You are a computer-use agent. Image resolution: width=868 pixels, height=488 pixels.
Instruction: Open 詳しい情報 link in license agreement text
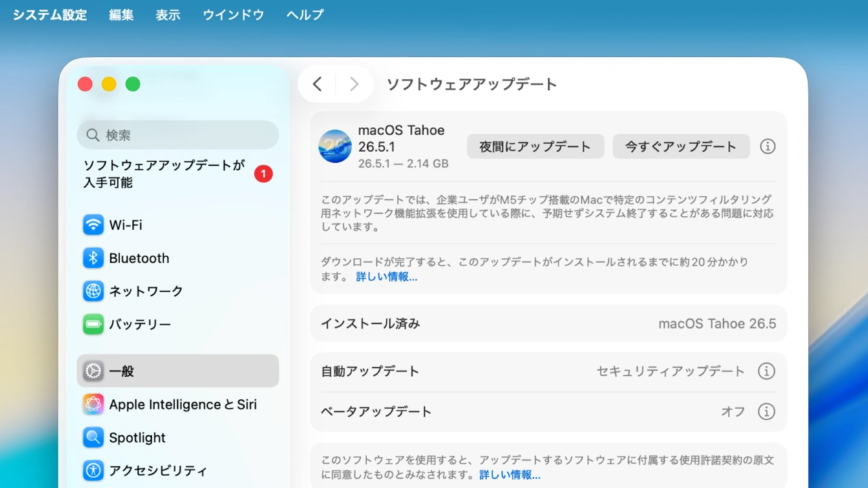[x=510, y=475]
